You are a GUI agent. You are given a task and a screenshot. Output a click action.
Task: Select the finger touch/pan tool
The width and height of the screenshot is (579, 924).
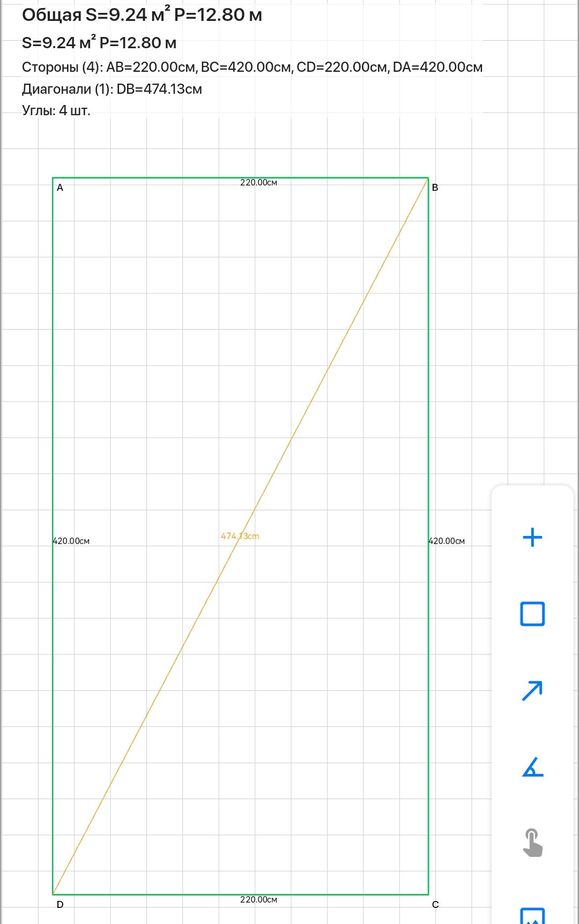click(532, 843)
